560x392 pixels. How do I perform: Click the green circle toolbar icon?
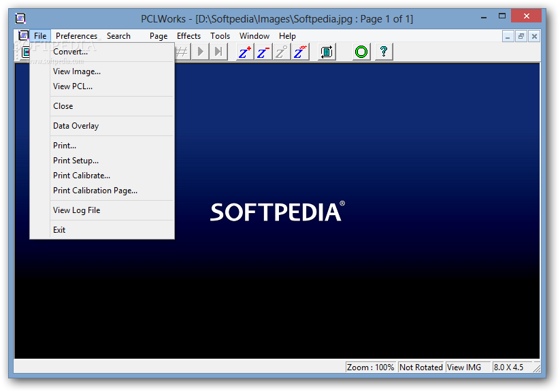pyautogui.click(x=361, y=52)
